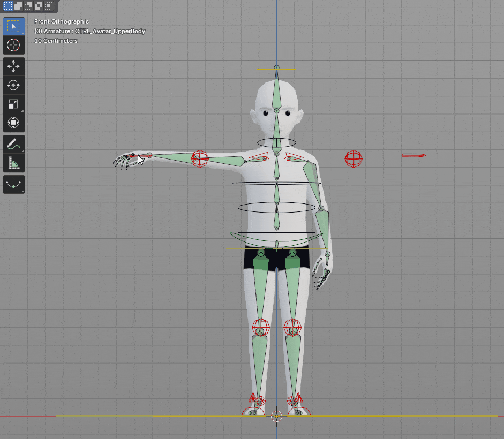Switch selection mode to Extend
Image resolution: width=504 pixels, height=439 pixels.
18,6
